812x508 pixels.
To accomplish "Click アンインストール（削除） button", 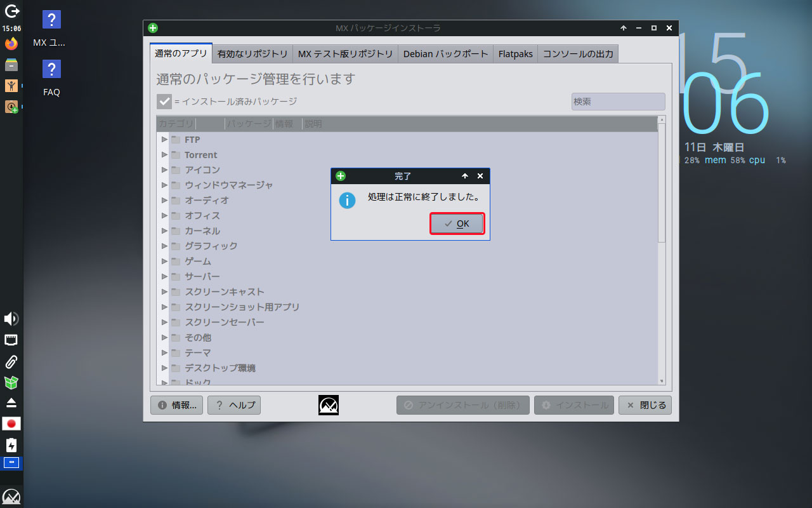I will pos(463,405).
